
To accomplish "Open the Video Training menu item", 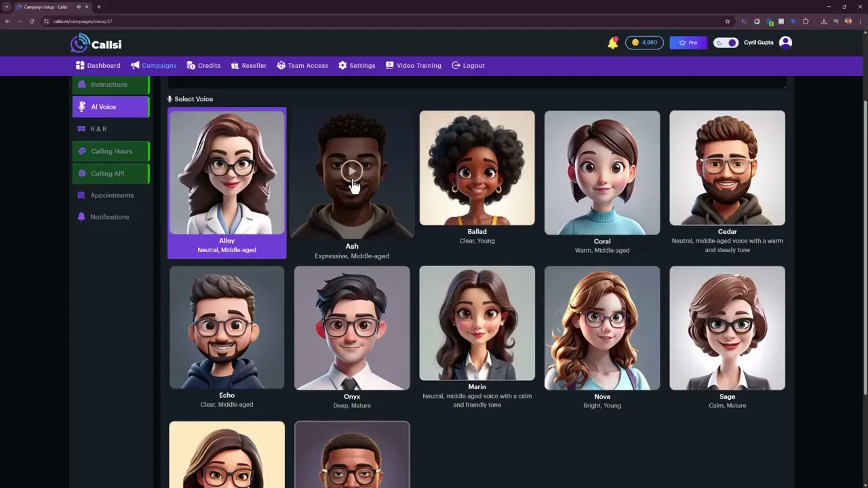I will (x=414, y=66).
